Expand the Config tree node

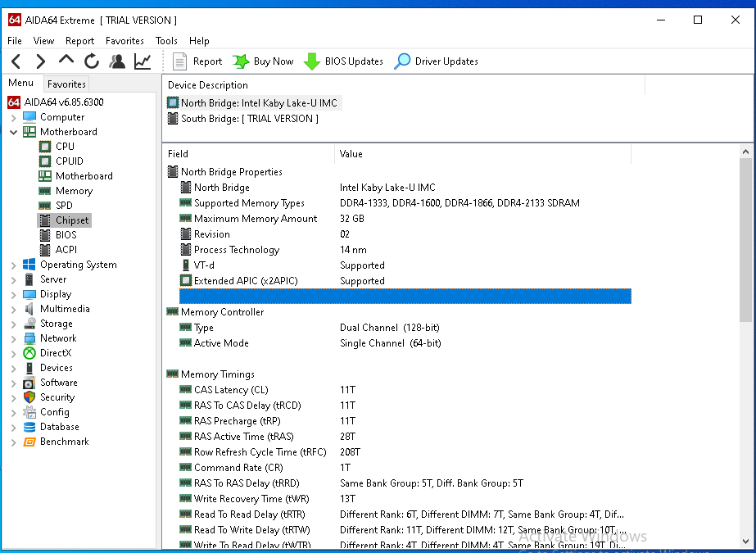(13, 413)
